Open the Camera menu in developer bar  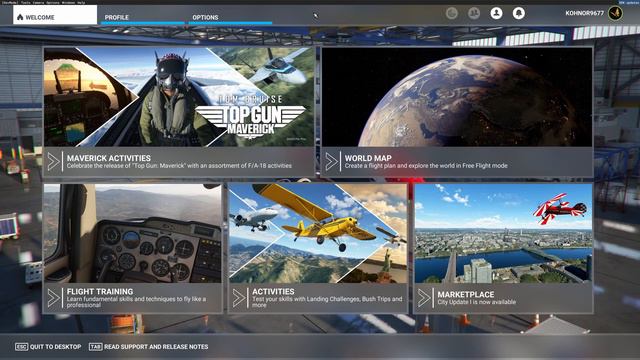pos(38,2)
